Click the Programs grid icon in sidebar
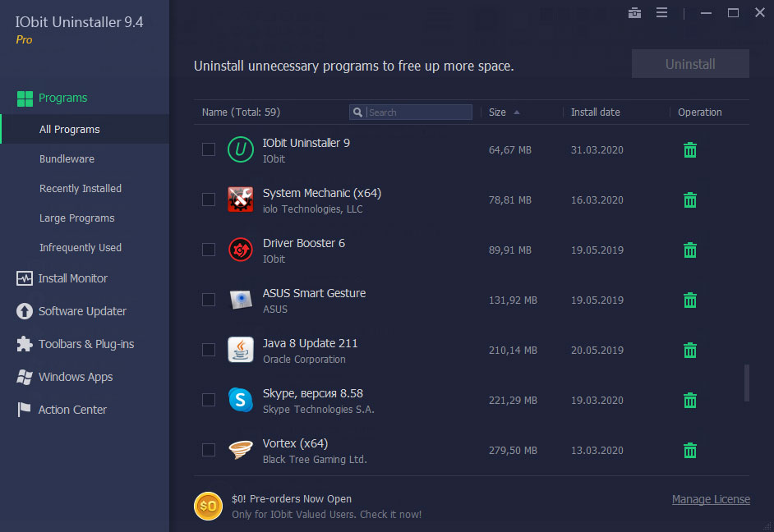Screen dimensions: 774x532 (25, 99)
